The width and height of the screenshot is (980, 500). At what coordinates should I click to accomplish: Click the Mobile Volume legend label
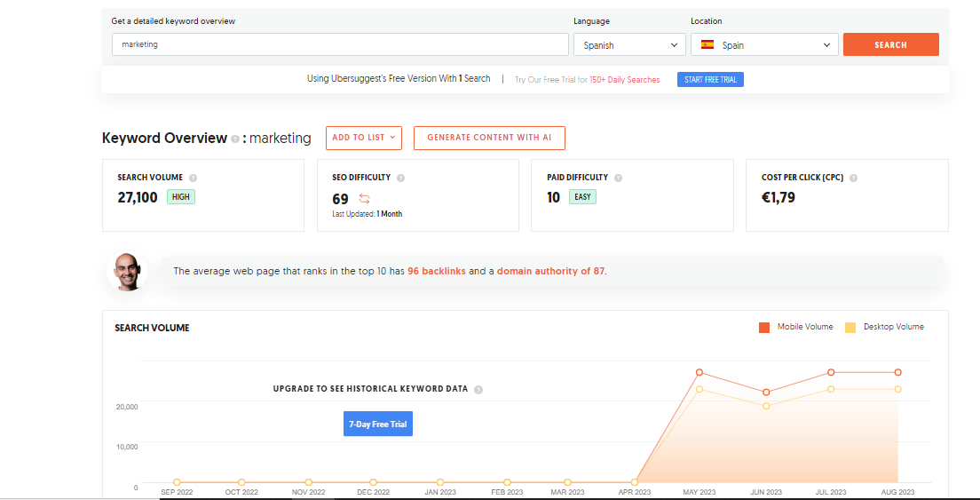805,327
